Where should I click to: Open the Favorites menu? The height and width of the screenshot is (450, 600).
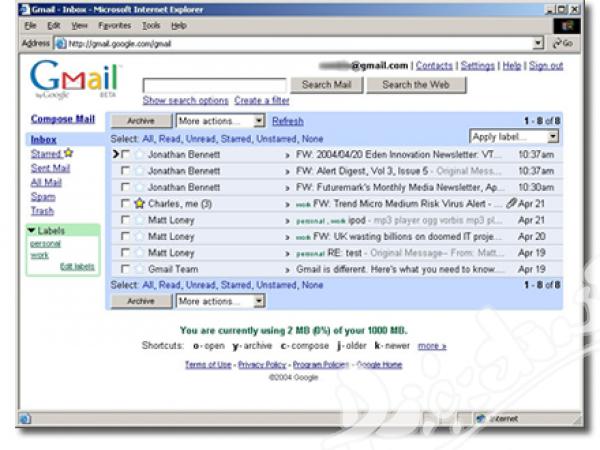114,26
